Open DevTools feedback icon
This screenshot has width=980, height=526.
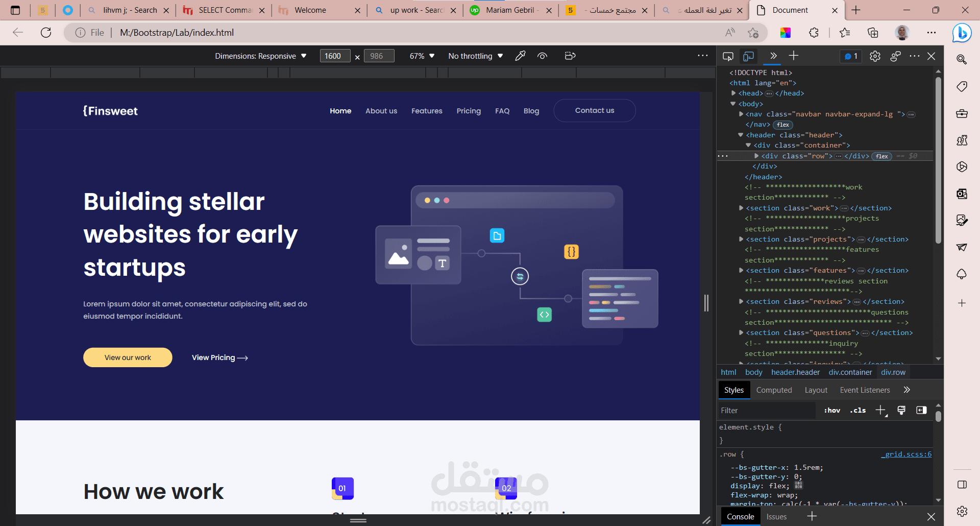click(895, 56)
